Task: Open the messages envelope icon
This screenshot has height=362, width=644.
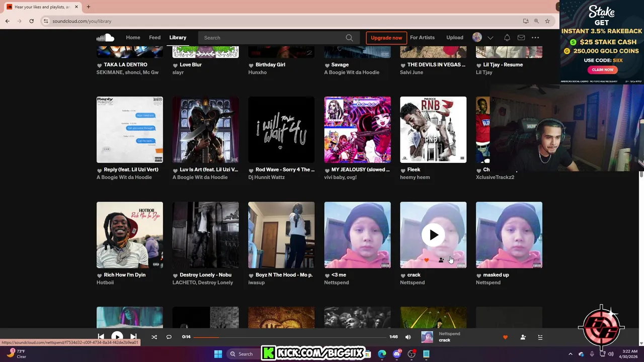Action: click(x=521, y=38)
